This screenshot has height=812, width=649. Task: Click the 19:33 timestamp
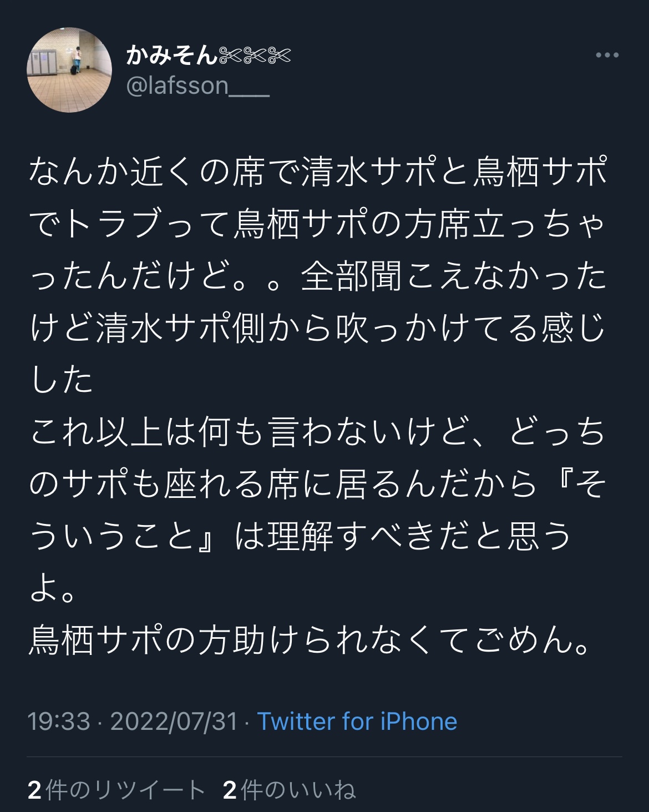pyautogui.click(x=59, y=722)
